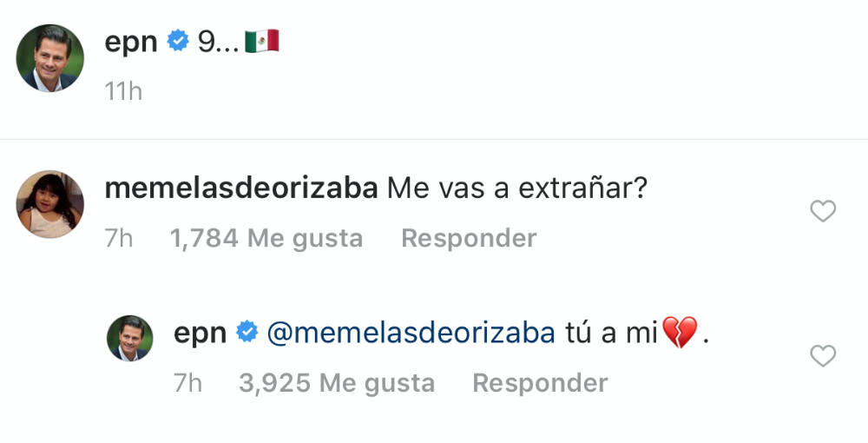Open epn profile picture in post caption
868x443 pixels.
[x=50, y=57]
